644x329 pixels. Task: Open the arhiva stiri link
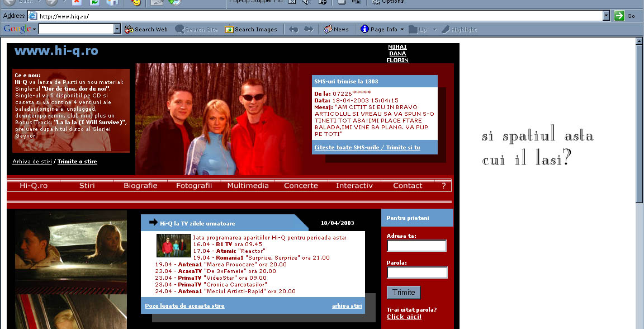pyautogui.click(x=347, y=306)
